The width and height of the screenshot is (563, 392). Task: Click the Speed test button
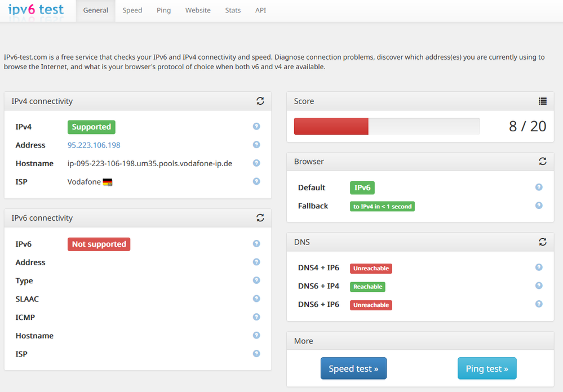[x=354, y=368]
